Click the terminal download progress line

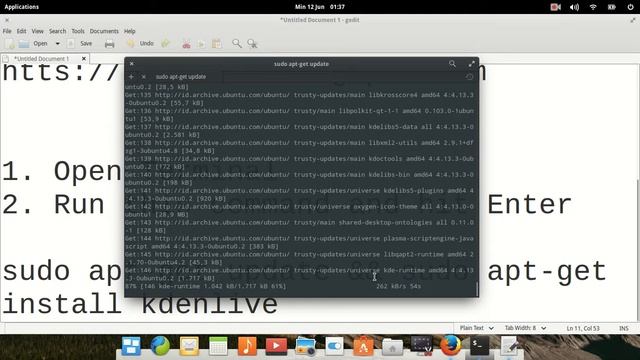273,286
